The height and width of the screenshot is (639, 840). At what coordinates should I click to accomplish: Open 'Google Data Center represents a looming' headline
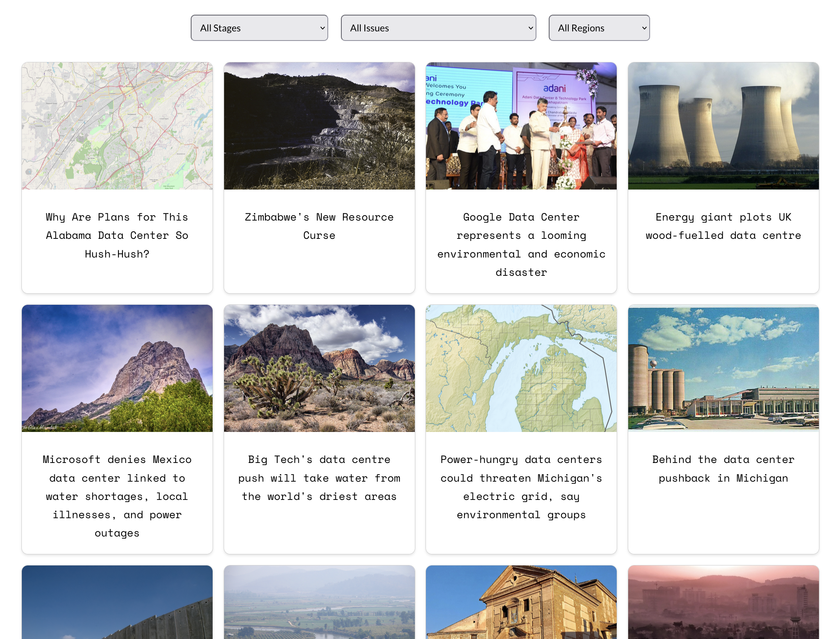point(521,244)
